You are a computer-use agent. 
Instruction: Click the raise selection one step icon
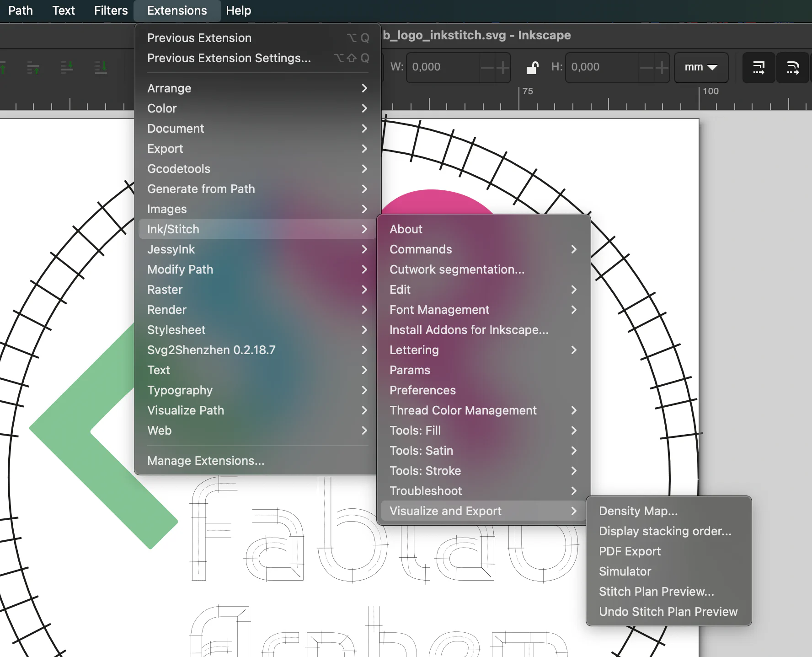(33, 68)
